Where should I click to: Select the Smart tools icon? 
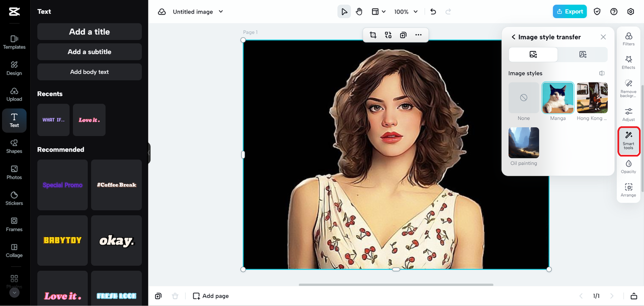(x=628, y=138)
